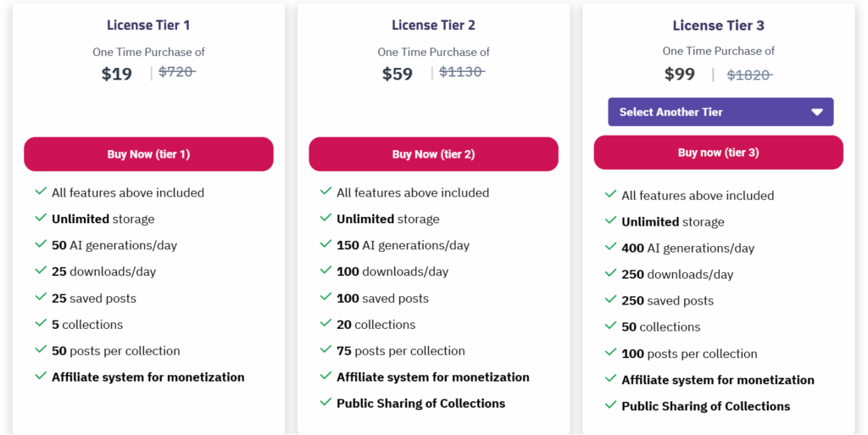Click Tier 2 Affiliate system for monetization text
This screenshot has height=435, width=868.
tap(433, 377)
